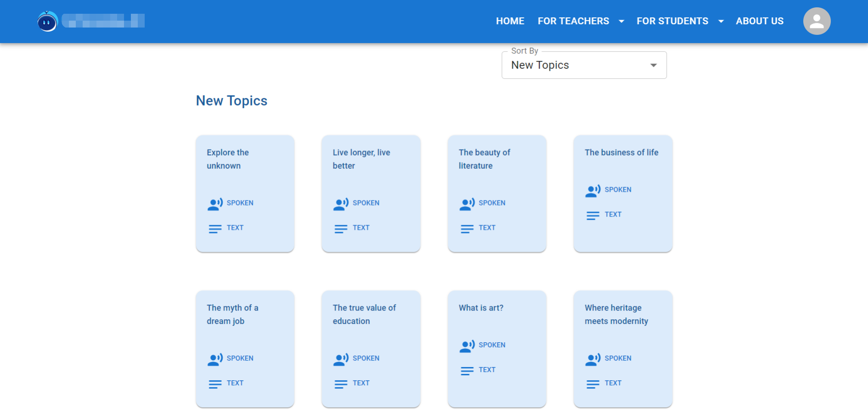This screenshot has height=417, width=868.
Task: Click TEXT label on Where heritage meets modernity
Action: (613, 383)
